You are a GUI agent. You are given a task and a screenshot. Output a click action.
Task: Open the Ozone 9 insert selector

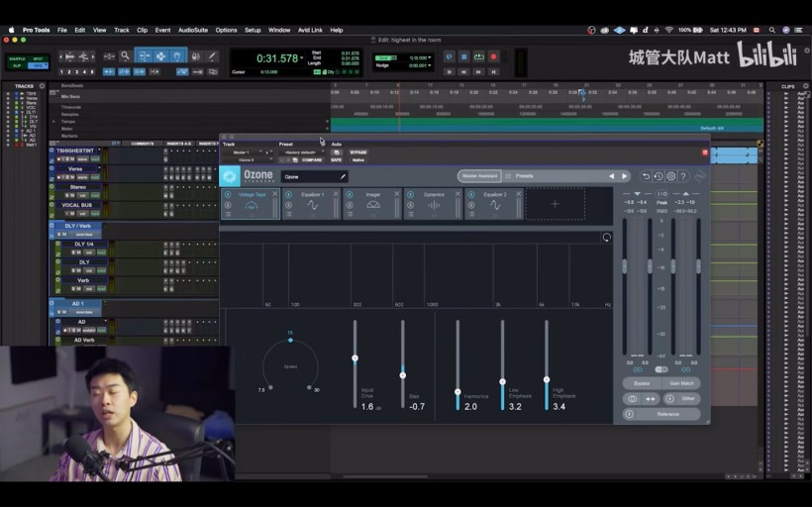[247, 160]
